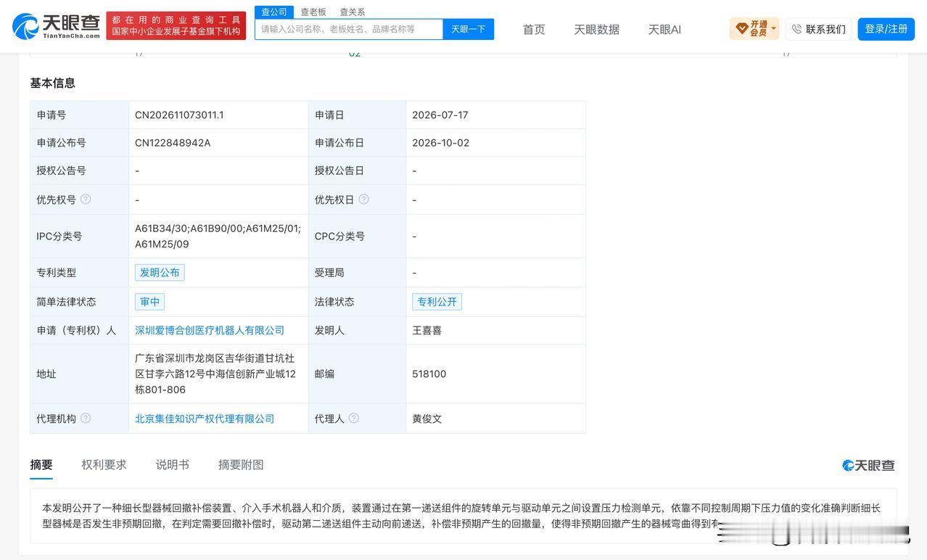This screenshot has height=560, width=927.
Task: Click publication number CN122848942A
Action: coord(173,143)
